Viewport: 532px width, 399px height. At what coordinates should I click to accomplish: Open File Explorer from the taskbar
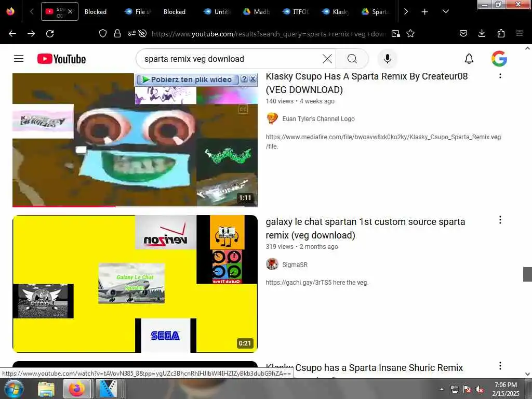46,389
